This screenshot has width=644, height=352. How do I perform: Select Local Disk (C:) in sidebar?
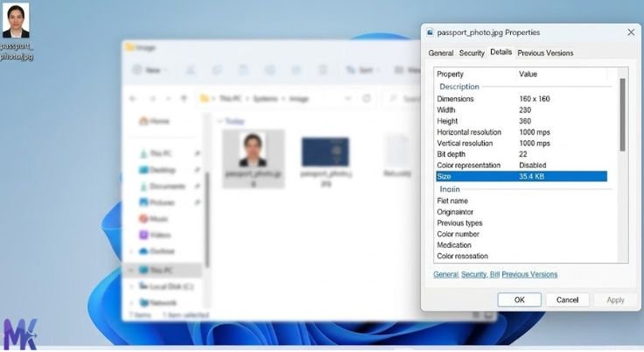click(x=166, y=286)
